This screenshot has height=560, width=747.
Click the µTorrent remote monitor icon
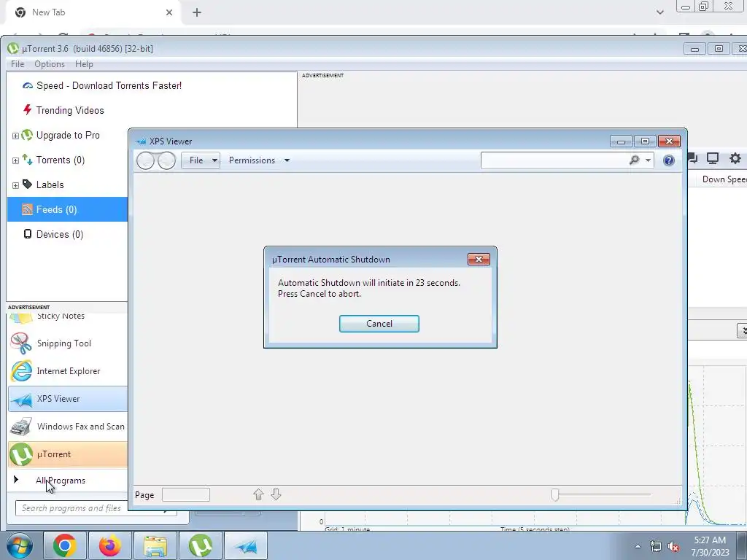point(713,158)
